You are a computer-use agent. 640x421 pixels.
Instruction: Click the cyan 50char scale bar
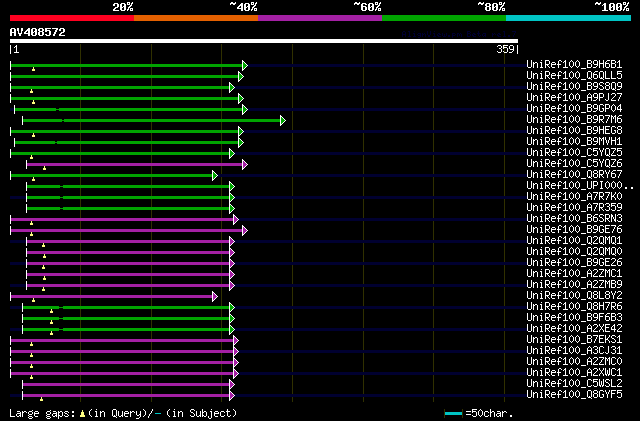tap(453, 414)
